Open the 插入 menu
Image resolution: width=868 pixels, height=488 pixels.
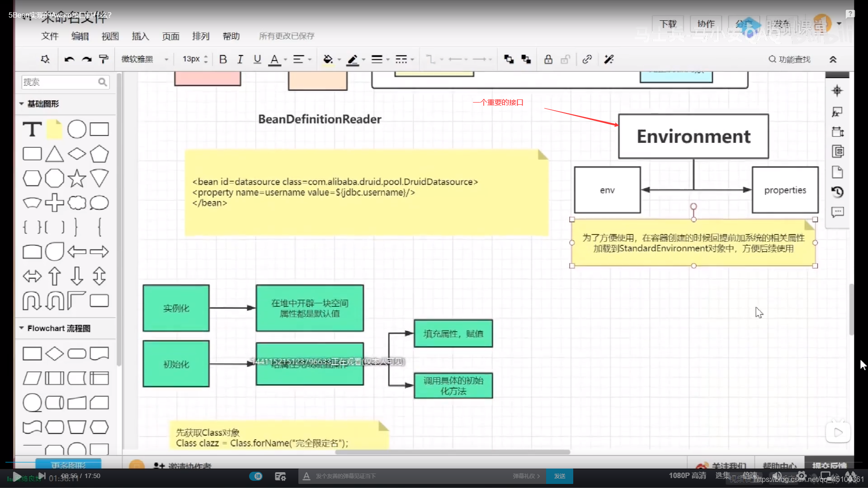point(140,36)
